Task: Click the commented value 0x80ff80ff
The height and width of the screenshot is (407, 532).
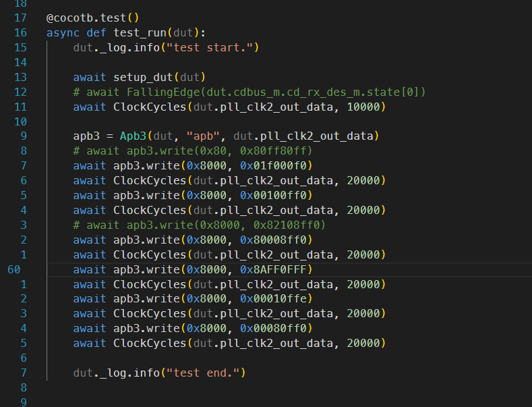Action: 273,151
